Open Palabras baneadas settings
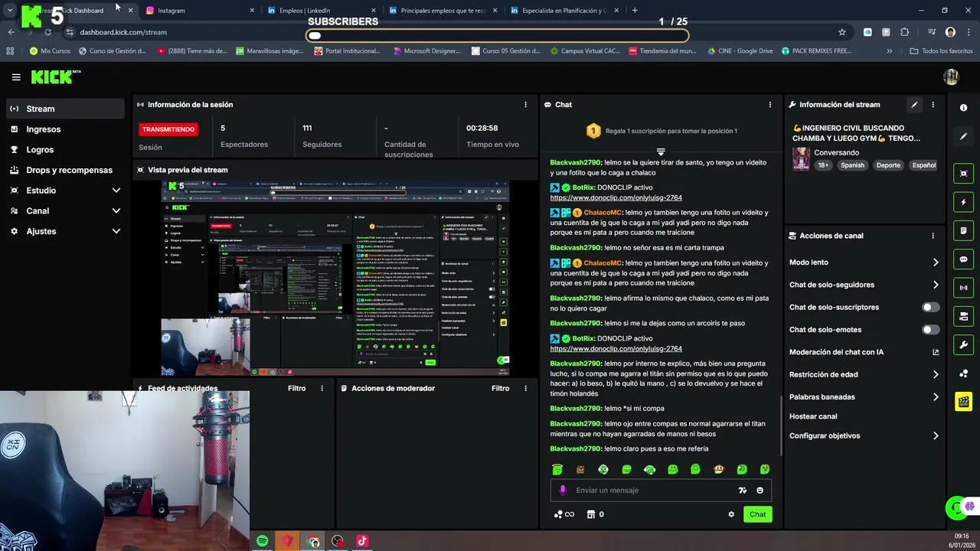The height and width of the screenshot is (551, 980). tap(864, 397)
